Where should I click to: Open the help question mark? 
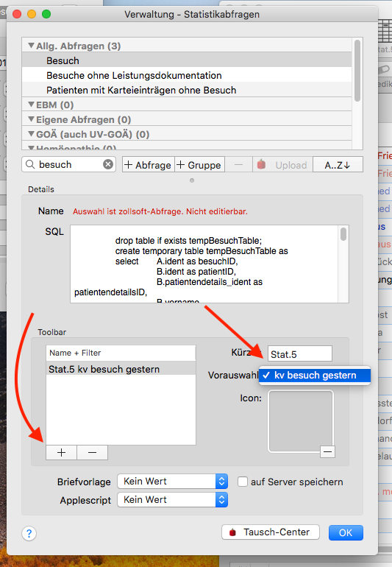29,533
